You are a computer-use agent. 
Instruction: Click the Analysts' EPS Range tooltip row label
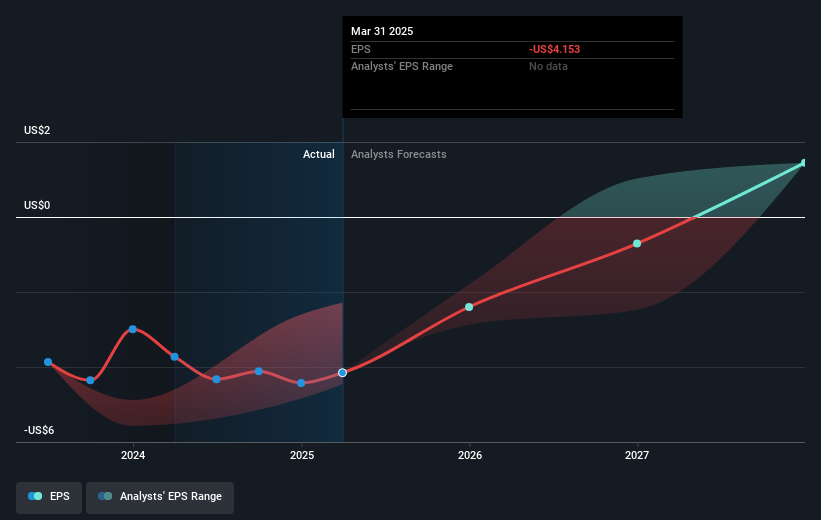pos(402,67)
